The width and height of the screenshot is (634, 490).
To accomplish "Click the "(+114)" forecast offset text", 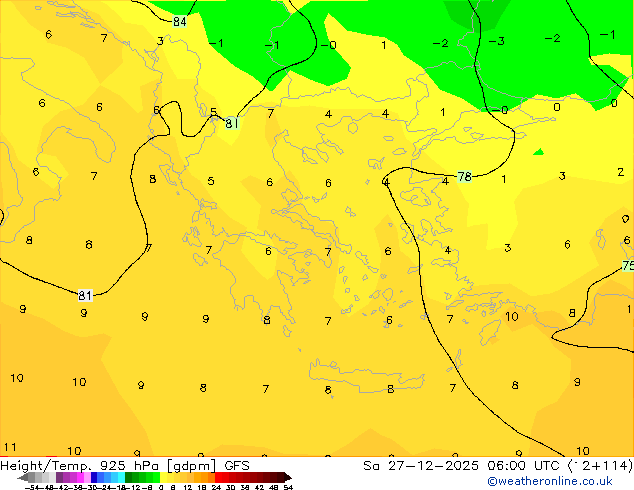I will (x=600, y=466).
